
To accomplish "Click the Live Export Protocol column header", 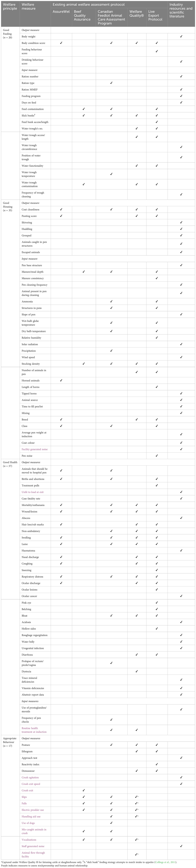I will pos(155,16).
